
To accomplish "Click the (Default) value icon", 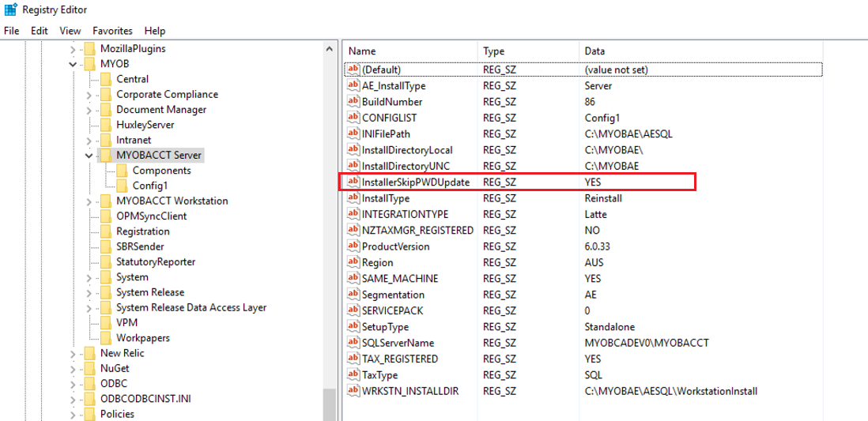I will pos(353,70).
